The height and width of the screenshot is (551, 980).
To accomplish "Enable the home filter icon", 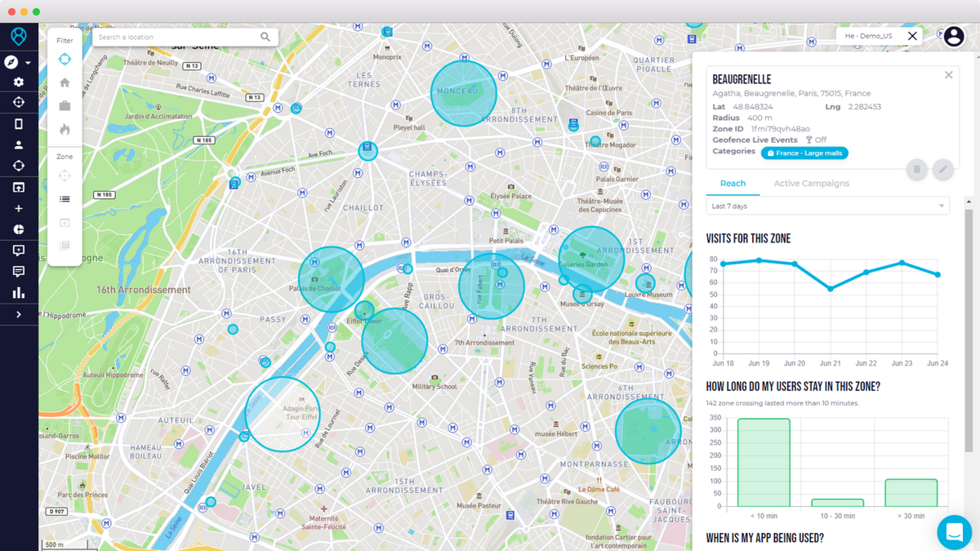I will 65,82.
